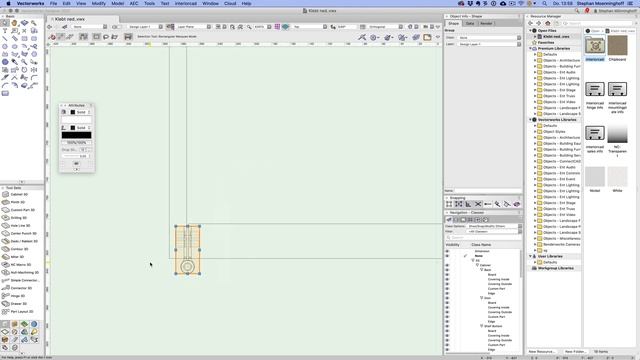Select the Simple Connector tool

pyautogui.click(x=21, y=280)
